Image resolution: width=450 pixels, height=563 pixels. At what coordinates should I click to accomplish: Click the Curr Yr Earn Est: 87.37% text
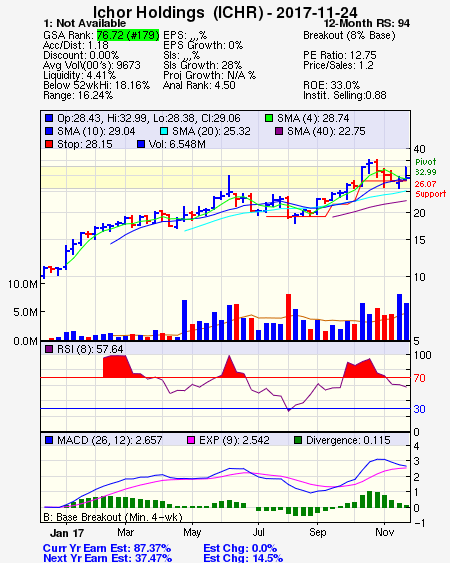[x=107, y=548]
